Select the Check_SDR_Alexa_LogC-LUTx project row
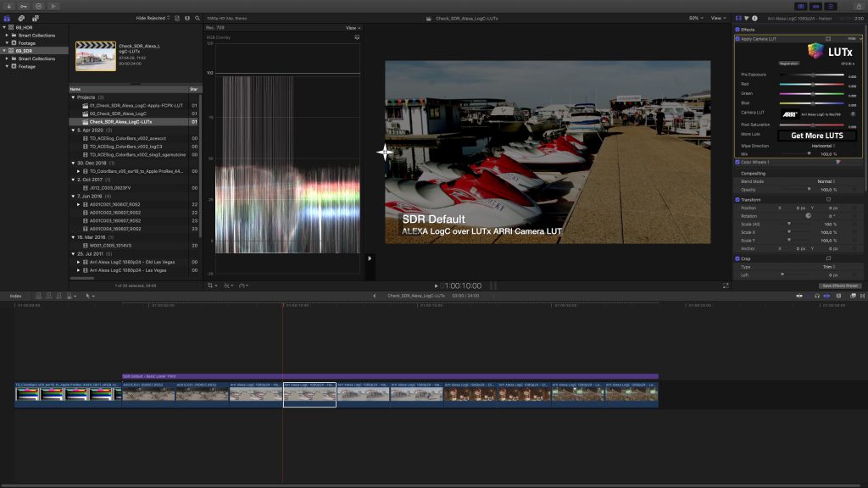Image resolution: width=868 pixels, height=488 pixels. click(x=135, y=122)
